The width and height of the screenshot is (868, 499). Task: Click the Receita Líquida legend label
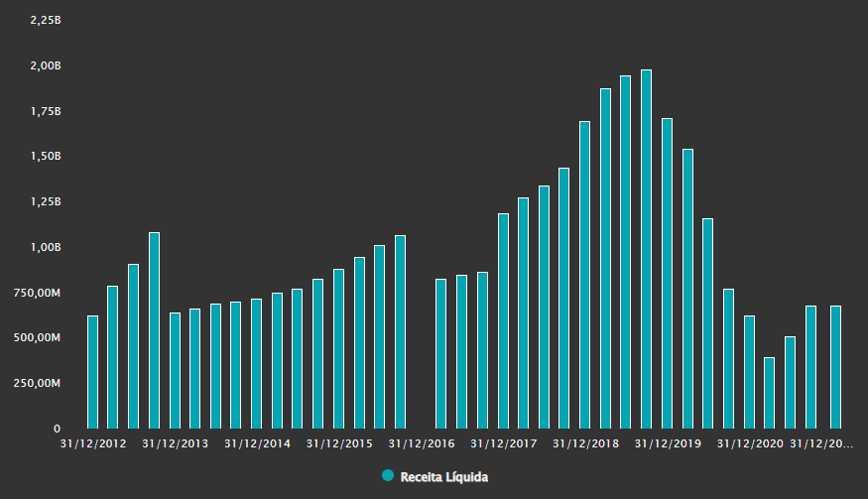pos(444,477)
